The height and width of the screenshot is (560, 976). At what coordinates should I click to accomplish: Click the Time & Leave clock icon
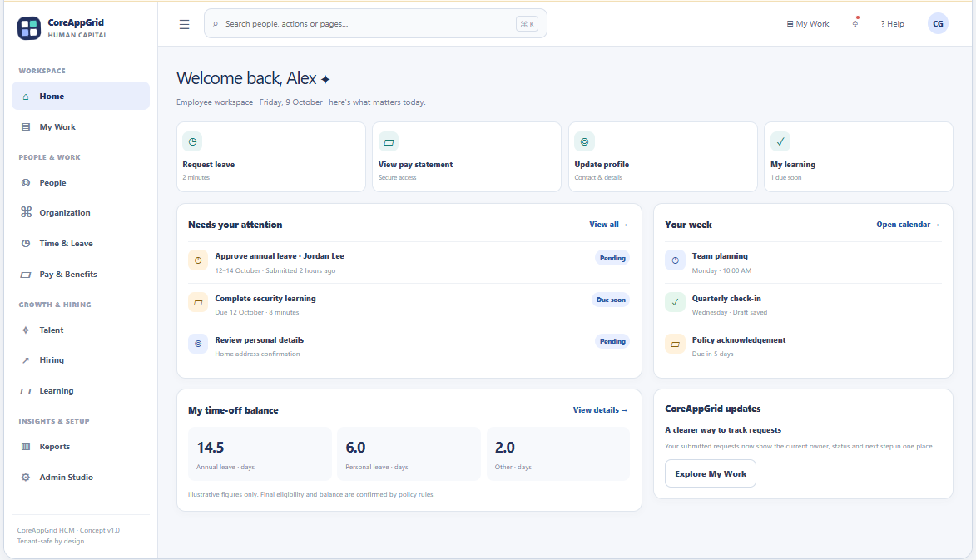(x=26, y=243)
